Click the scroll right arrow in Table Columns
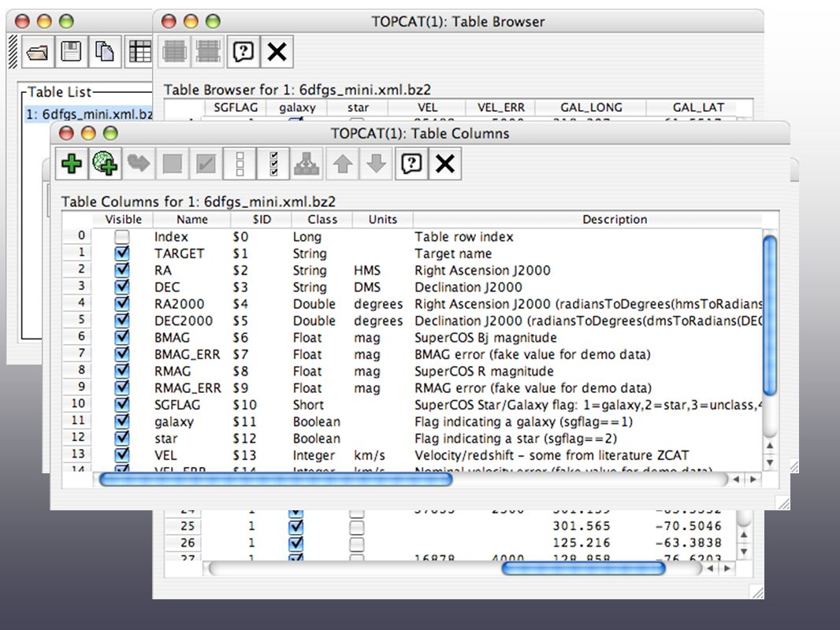This screenshot has height=630, width=840. tap(753, 479)
